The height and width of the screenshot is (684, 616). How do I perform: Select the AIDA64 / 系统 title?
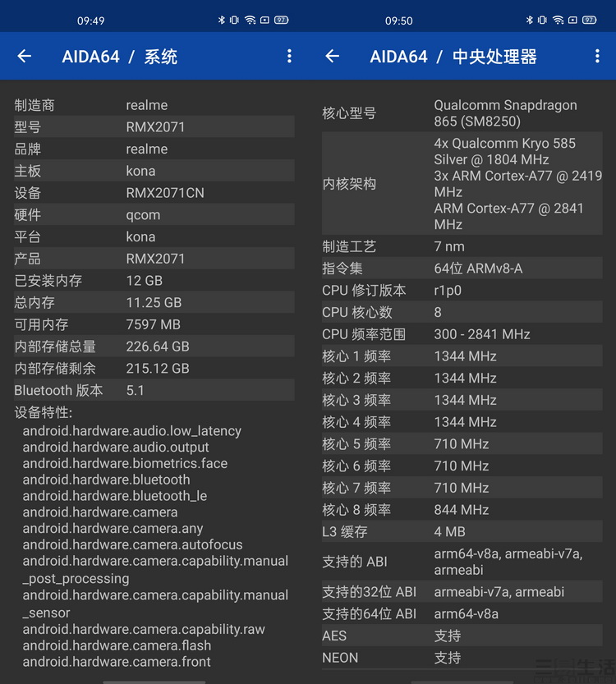[x=120, y=57]
